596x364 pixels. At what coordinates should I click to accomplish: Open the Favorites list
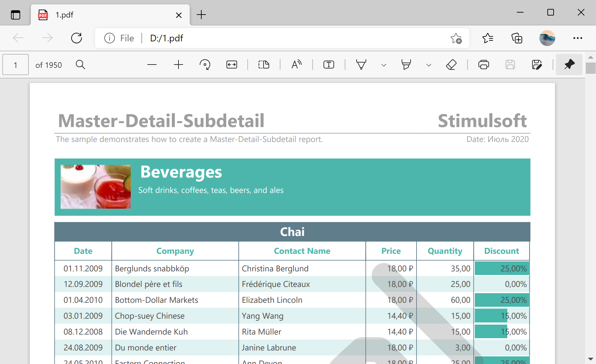tap(488, 38)
